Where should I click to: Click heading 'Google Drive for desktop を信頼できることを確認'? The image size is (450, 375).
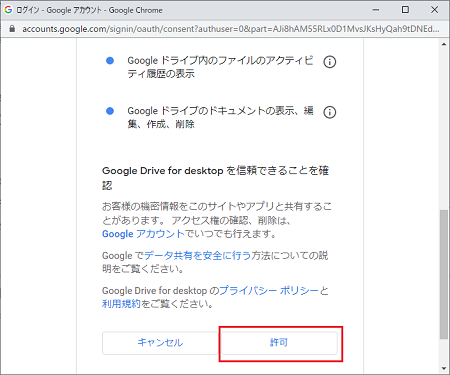pyautogui.click(x=215, y=178)
